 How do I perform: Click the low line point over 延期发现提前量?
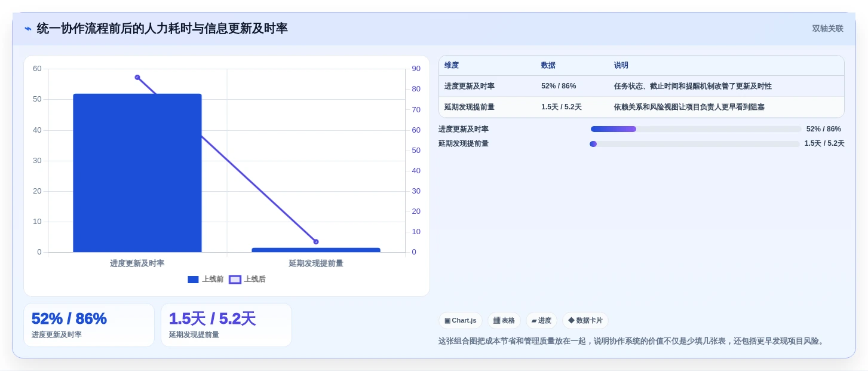(x=316, y=242)
